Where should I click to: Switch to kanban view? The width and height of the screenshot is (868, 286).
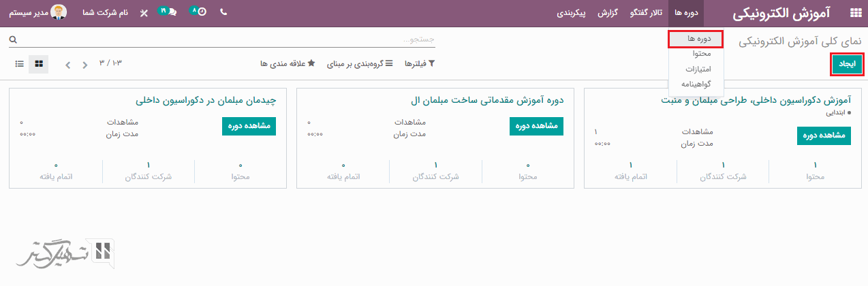coord(39,64)
